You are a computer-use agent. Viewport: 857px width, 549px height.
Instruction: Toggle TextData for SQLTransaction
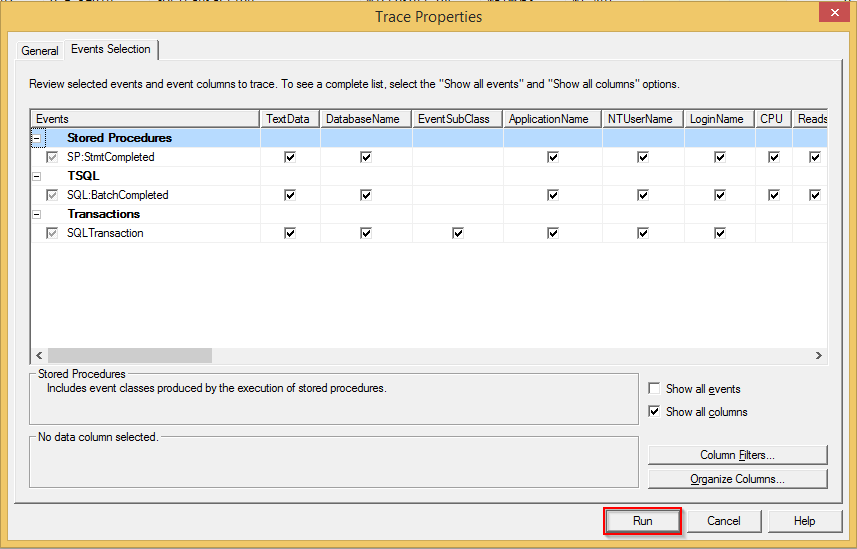tap(290, 233)
